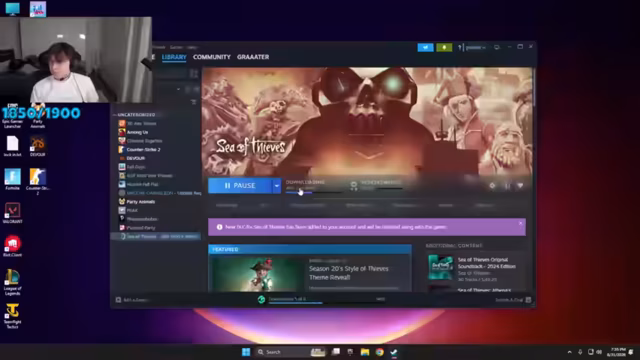Image resolution: width=640 pixels, height=360 pixels.
Task: Click the green notification bell button
Action: click(x=444, y=47)
